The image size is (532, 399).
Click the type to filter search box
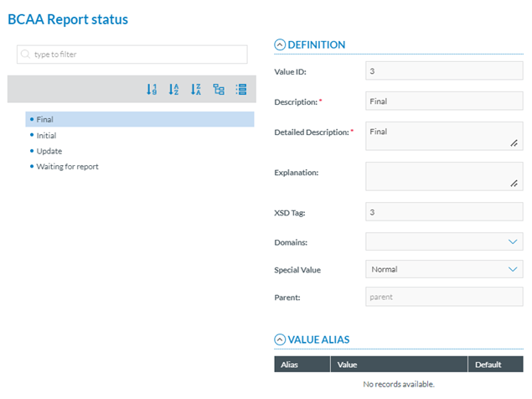(132, 54)
